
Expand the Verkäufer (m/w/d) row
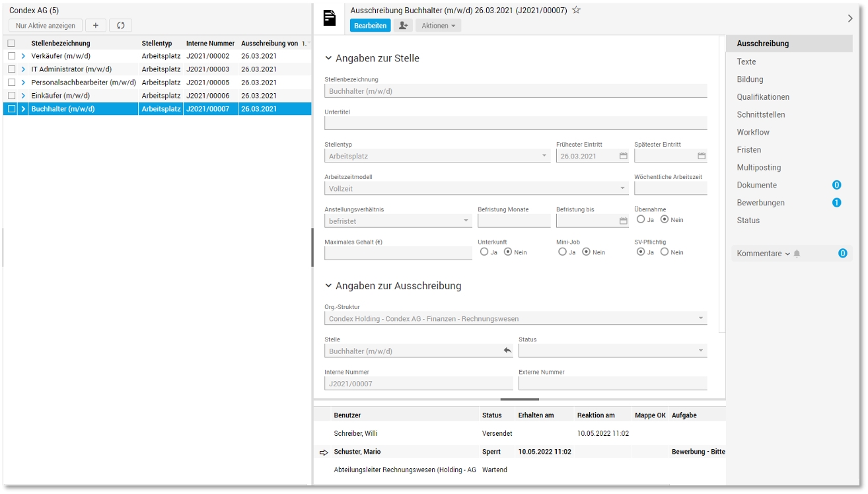tap(23, 56)
